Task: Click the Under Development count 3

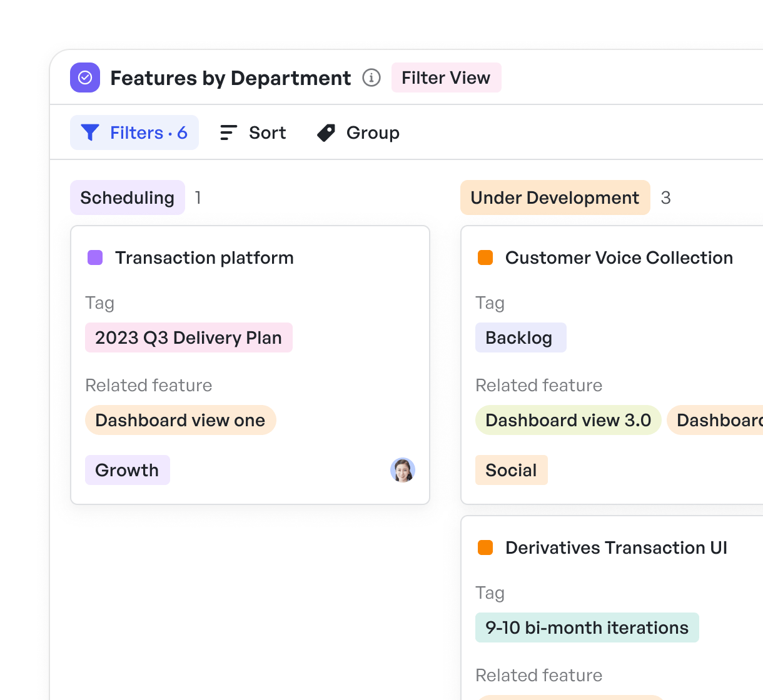Action: 666,197
